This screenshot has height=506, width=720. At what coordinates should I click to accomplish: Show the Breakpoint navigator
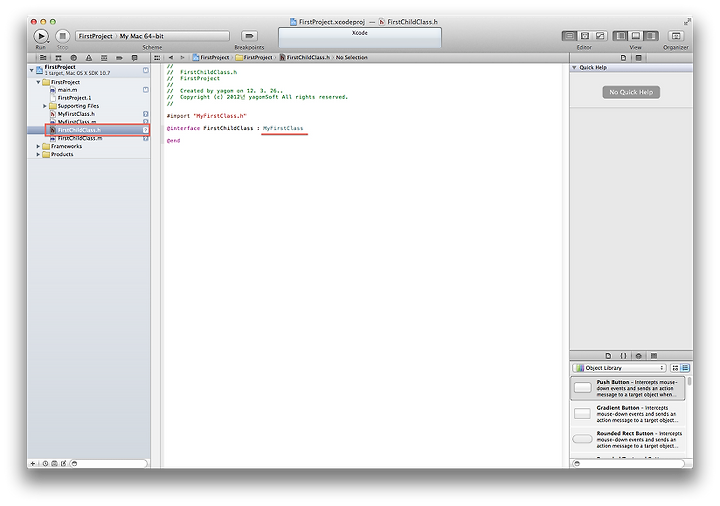[x=119, y=57]
